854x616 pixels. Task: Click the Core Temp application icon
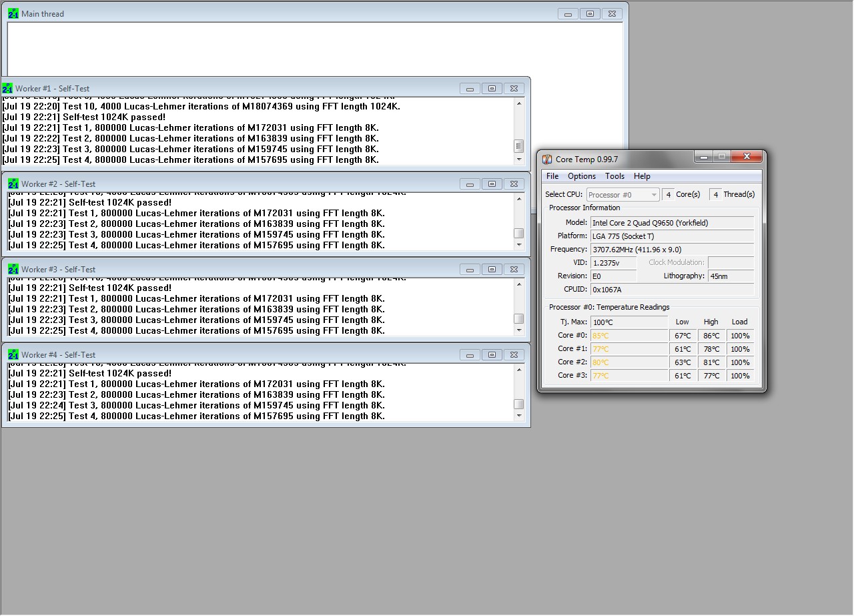[547, 160]
